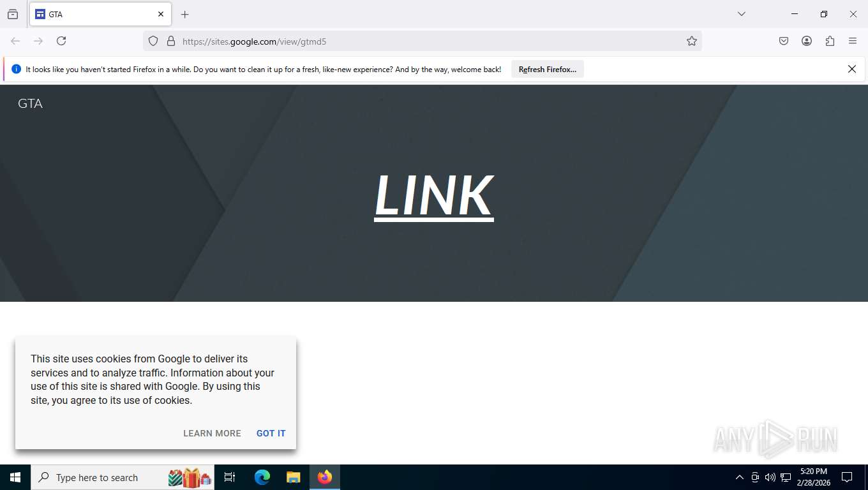
Task: Dismiss the Firefox notification bar
Action: click(x=851, y=69)
